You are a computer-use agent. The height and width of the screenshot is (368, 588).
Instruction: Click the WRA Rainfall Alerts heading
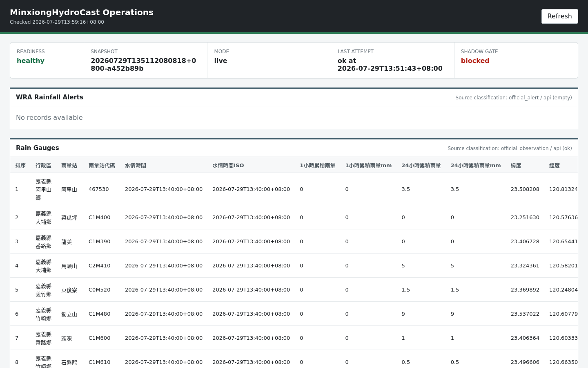pos(49,97)
